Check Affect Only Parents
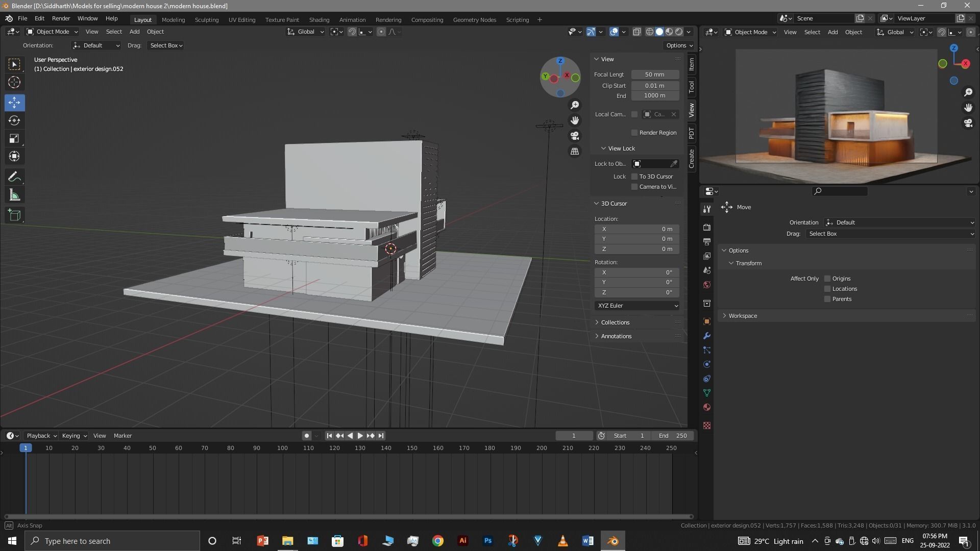This screenshot has height=551, width=980. (827, 299)
